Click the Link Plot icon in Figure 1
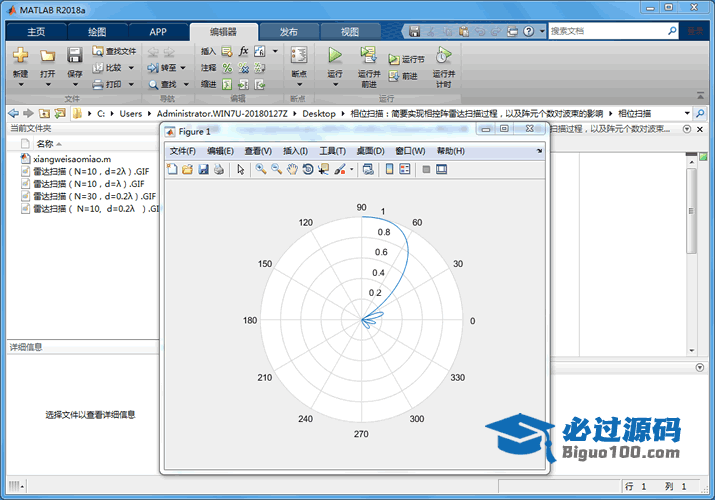 (x=368, y=170)
